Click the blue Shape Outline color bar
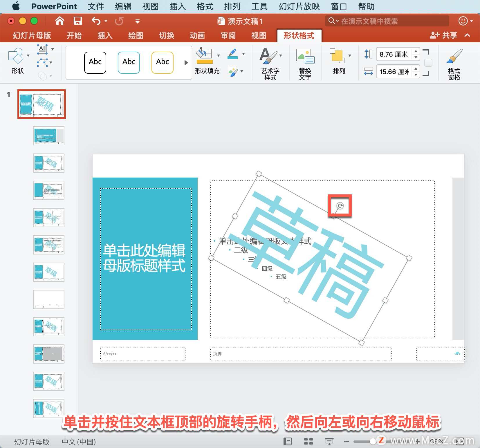The width and height of the screenshot is (480, 448). 233,57
